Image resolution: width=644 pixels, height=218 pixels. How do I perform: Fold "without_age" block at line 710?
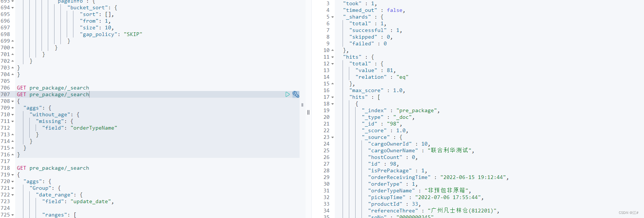[x=13, y=114]
